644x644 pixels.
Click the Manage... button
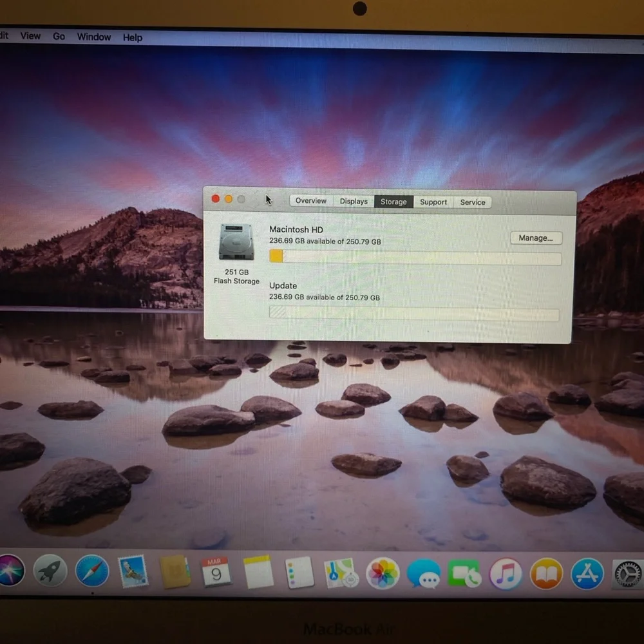[x=536, y=238]
